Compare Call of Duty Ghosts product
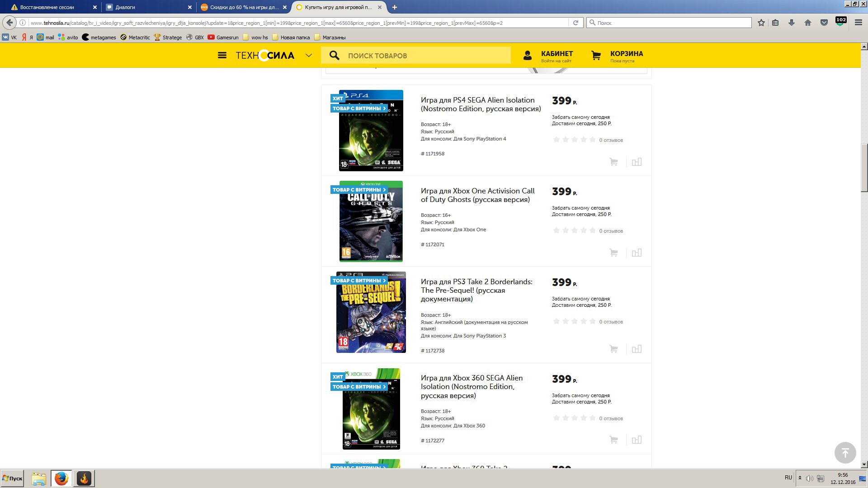The image size is (868, 488). click(x=637, y=253)
